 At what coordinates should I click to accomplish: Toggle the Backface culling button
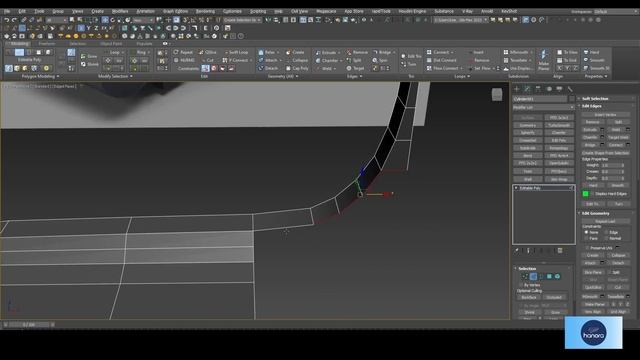point(529,297)
